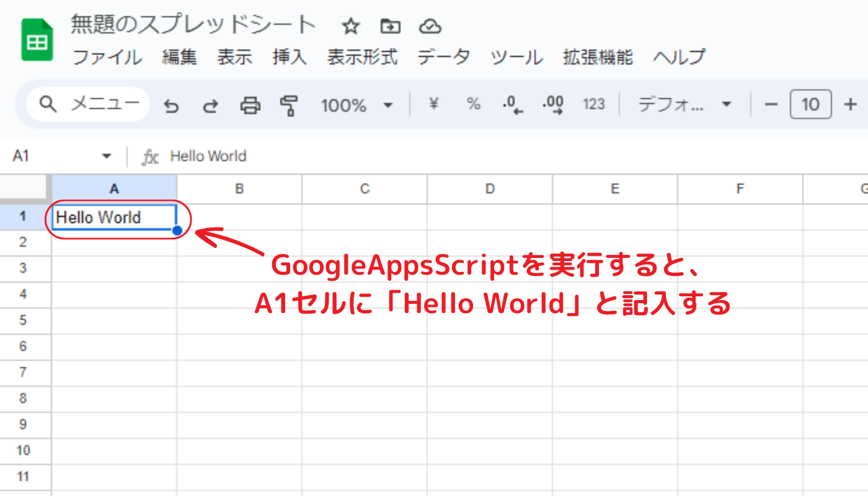Search menus with the メニュー box
The width and height of the screenshot is (868, 496).
tap(88, 104)
